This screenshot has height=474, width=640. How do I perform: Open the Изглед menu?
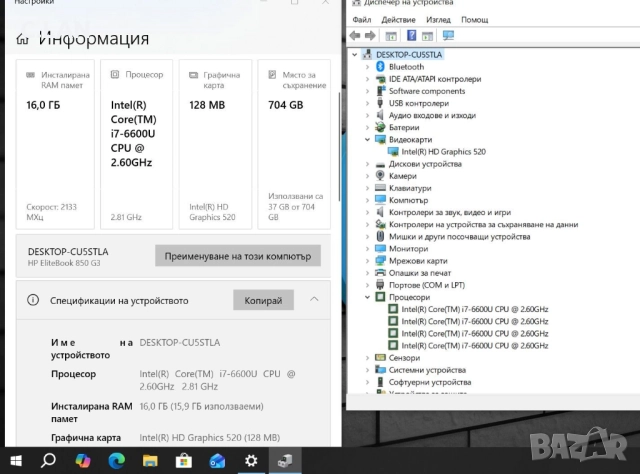tap(438, 20)
